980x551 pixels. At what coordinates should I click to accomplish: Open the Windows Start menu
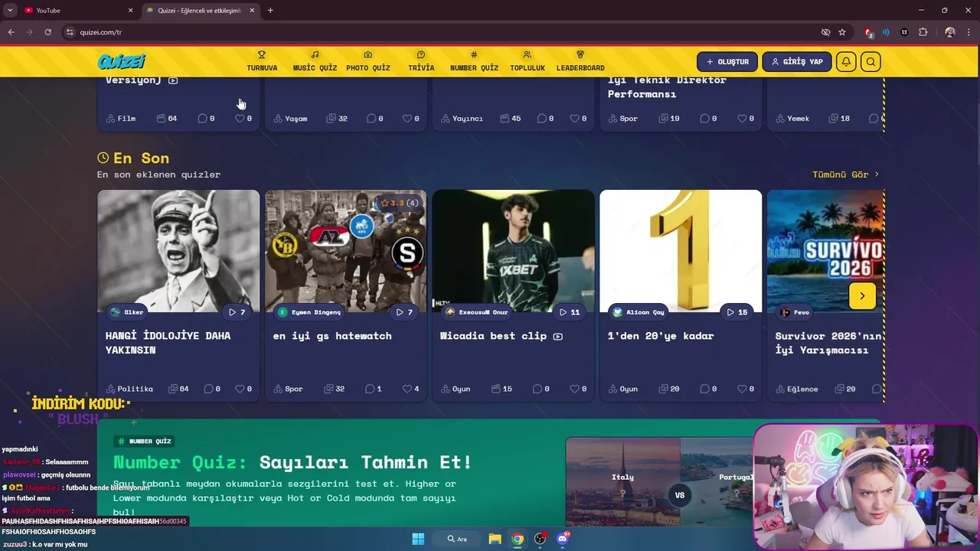(418, 539)
